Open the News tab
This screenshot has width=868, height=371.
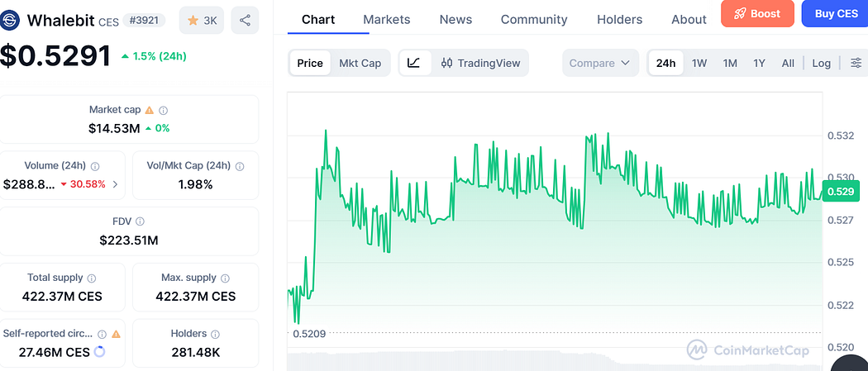click(x=455, y=19)
